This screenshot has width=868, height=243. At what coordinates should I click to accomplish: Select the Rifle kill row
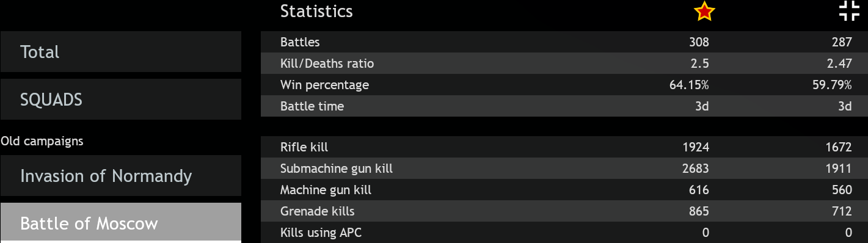564,147
